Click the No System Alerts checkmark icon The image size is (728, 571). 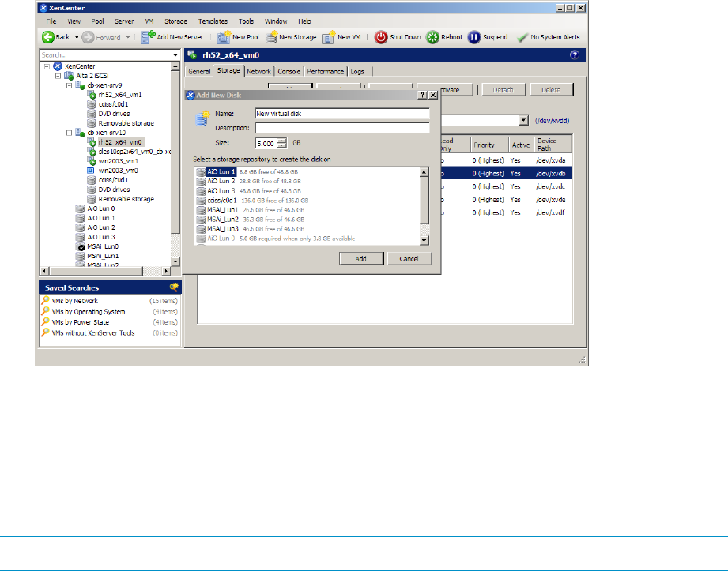click(x=522, y=38)
